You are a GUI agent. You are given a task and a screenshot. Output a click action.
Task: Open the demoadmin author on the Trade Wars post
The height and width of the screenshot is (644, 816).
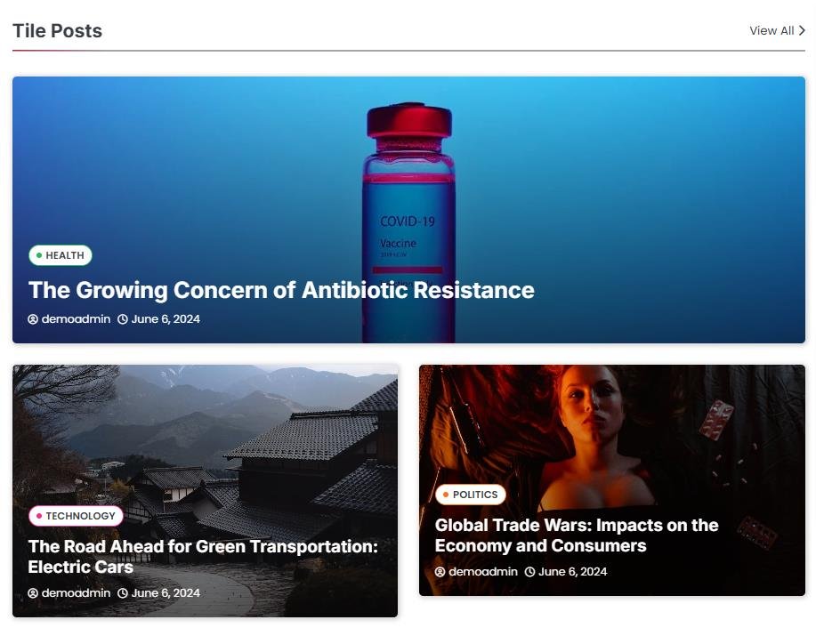coord(483,572)
